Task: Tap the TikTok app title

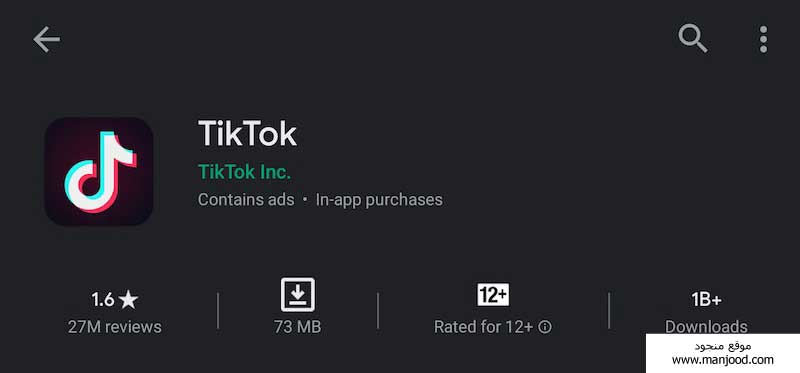Action: pos(247,134)
